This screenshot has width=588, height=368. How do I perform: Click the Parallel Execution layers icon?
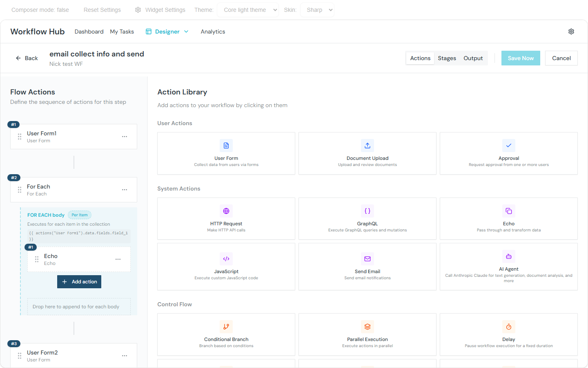[367, 327]
